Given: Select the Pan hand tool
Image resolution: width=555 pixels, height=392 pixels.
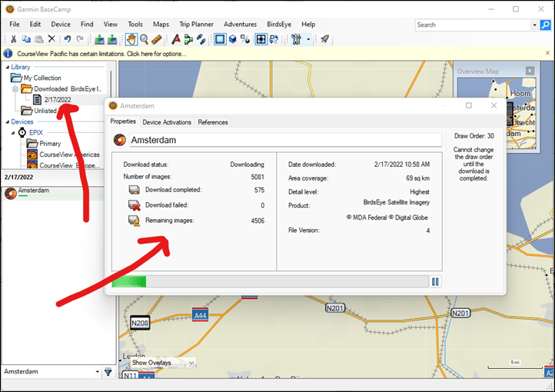Looking at the screenshot, I should click(131, 39).
